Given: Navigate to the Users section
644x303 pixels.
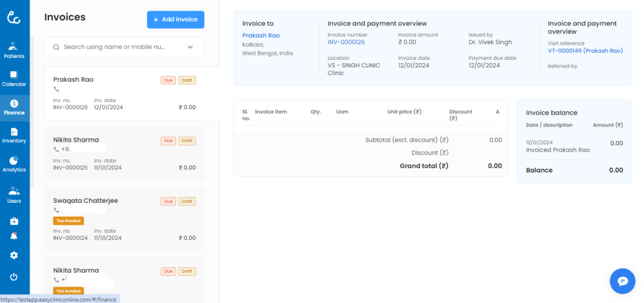Looking at the screenshot, I should tap(14, 195).
